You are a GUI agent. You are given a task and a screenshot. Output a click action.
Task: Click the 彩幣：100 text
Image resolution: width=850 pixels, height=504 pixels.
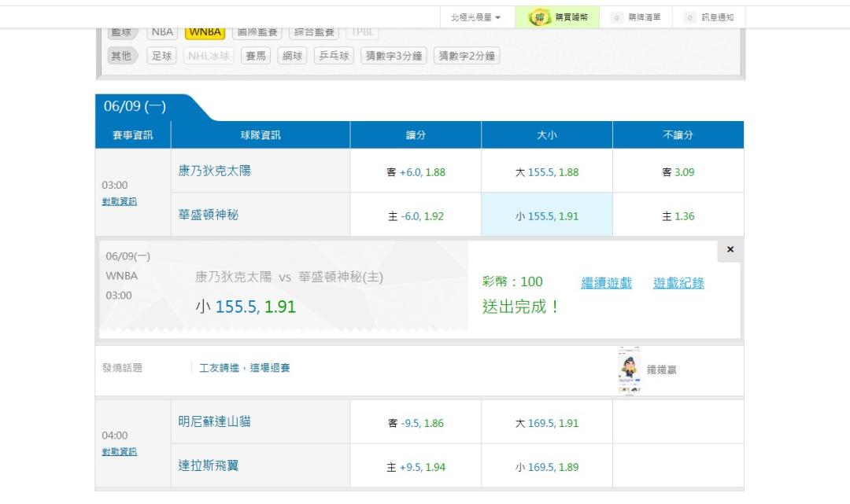pos(512,281)
